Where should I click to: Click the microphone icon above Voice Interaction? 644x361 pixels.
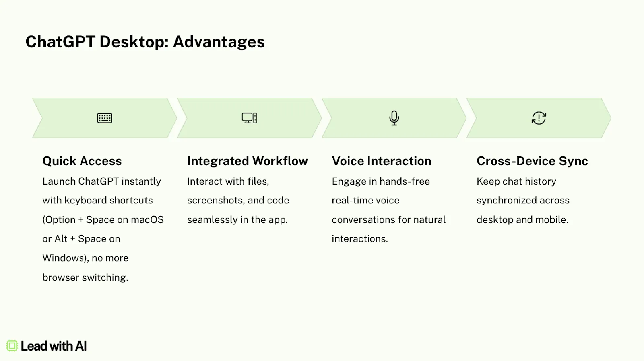coord(394,118)
